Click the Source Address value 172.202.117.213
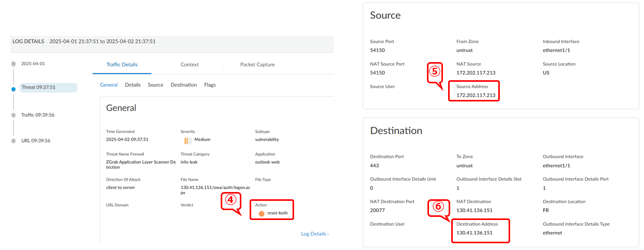Viewport: 644px width, 250px height. pos(476,95)
